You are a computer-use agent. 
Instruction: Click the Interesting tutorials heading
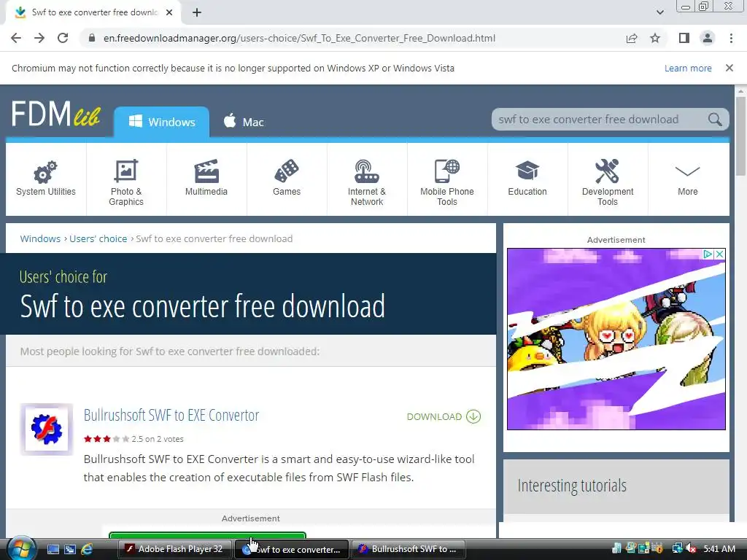(x=572, y=486)
